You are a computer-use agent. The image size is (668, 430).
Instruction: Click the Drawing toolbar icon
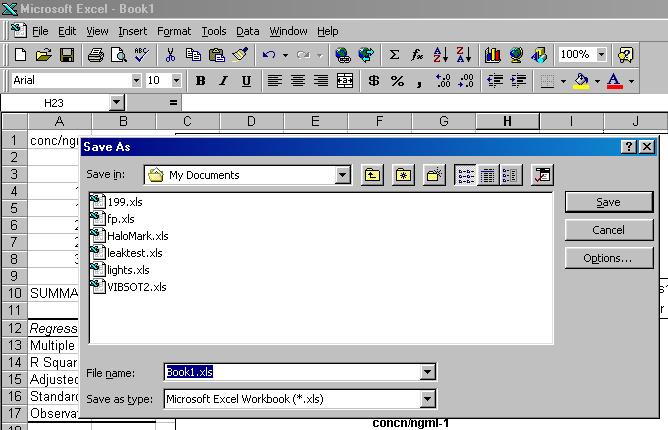[x=539, y=55]
